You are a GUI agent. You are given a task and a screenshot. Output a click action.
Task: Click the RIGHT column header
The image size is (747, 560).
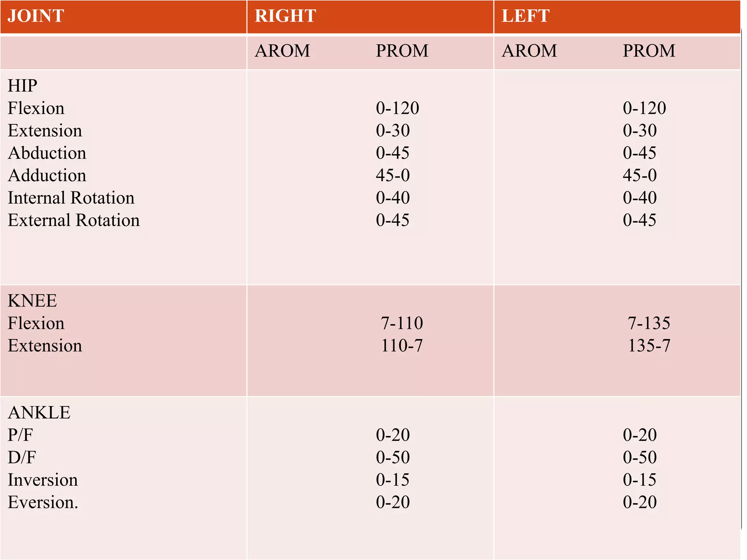(x=285, y=16)
